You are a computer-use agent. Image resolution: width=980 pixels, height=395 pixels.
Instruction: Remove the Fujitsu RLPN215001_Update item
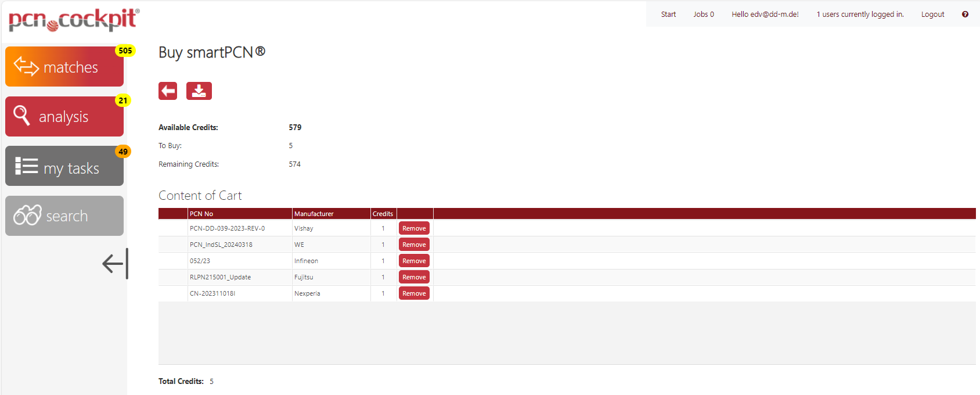414,277
